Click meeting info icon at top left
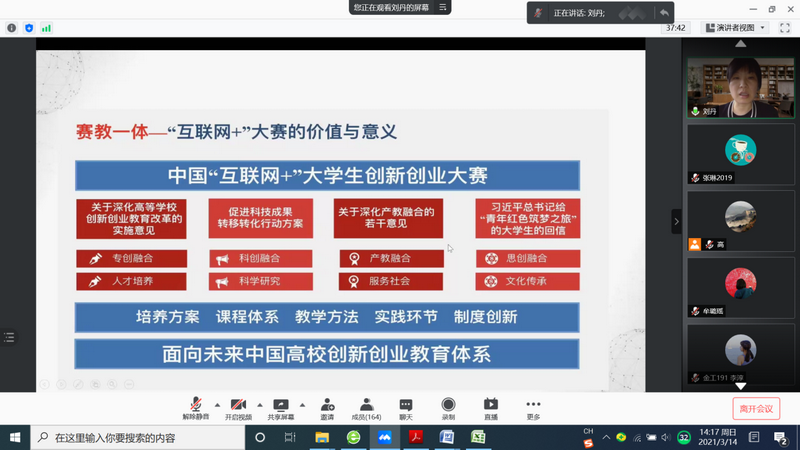Screen dimensions: 800x450 [x=12, y=28]
